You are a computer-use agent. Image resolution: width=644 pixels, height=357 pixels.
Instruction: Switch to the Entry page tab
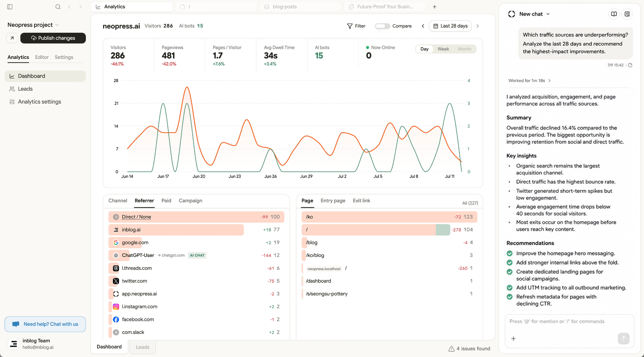point(333,201)
